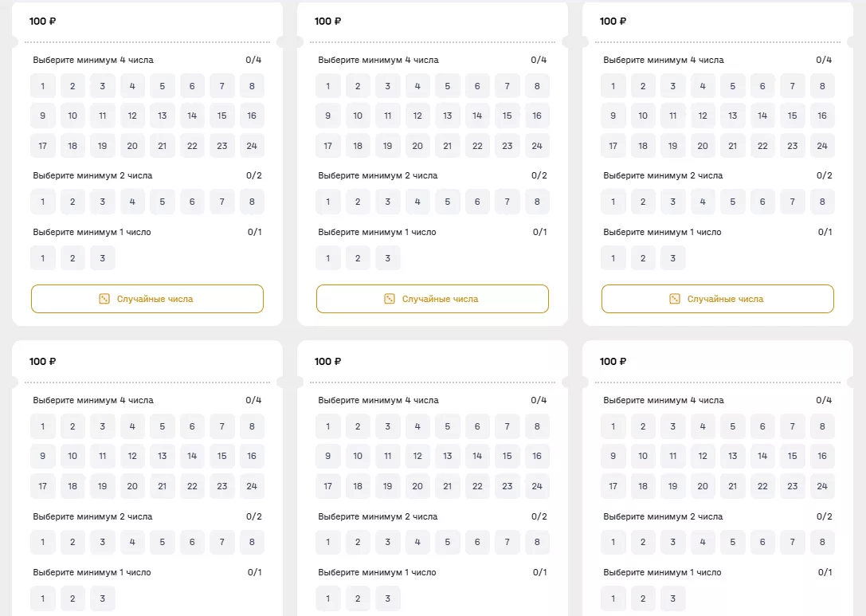Choose 3 in top-right ticket's "минимум 1 число" row

tap(673, 258)
